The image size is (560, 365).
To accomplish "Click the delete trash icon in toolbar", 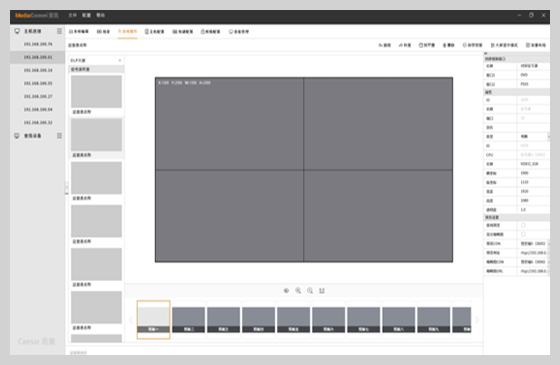I will coord(445,45).
